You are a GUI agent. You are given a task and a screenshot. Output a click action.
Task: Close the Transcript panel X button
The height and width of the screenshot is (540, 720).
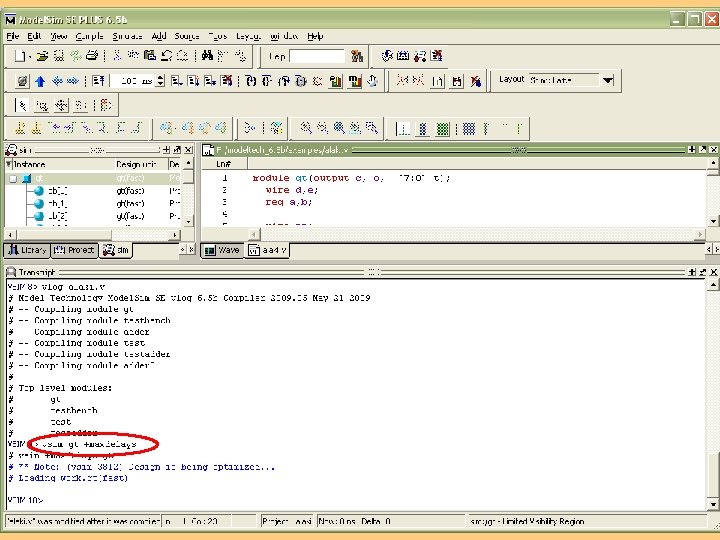pos(714,272)
